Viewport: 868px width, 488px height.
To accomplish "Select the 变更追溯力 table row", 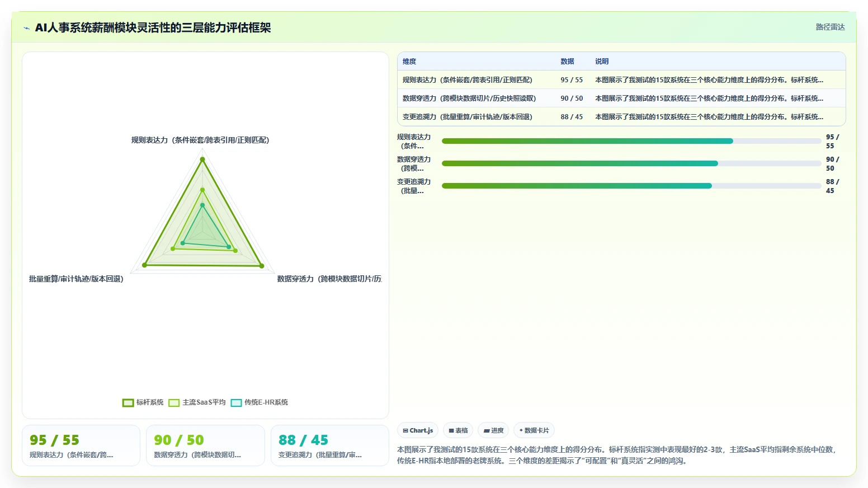I will point(621,117).
